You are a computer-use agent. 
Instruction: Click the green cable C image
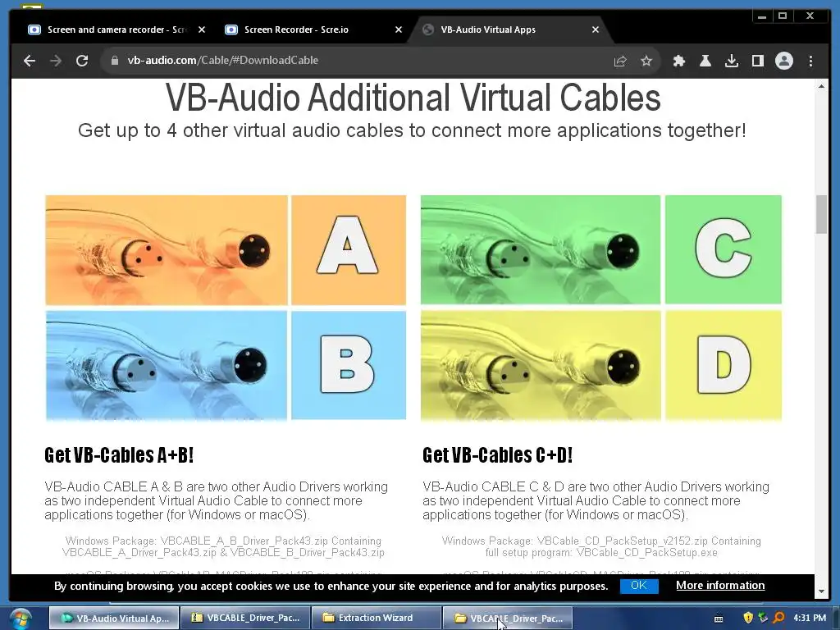tap(541, 249)
